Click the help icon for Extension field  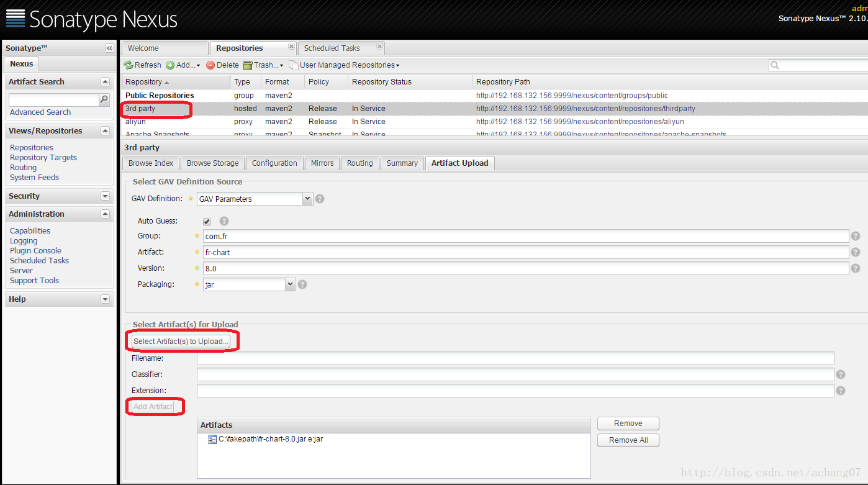coord(841,391)
